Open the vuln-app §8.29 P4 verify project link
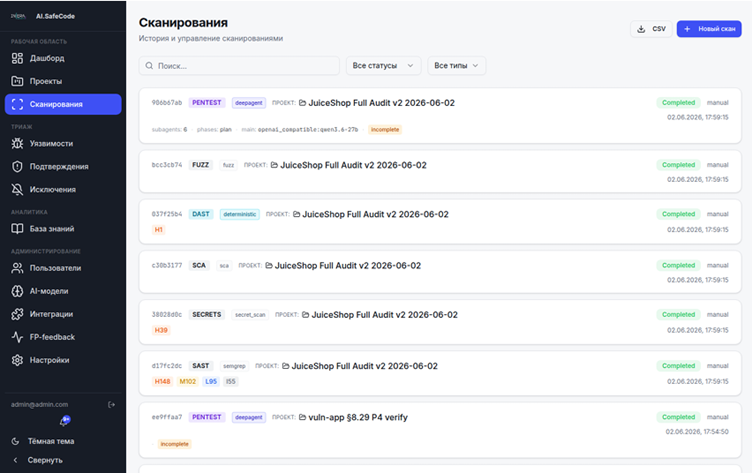Image resolution: width=752 pixels, height=473 pixels. pyautogui.click(x=353, y=417)
